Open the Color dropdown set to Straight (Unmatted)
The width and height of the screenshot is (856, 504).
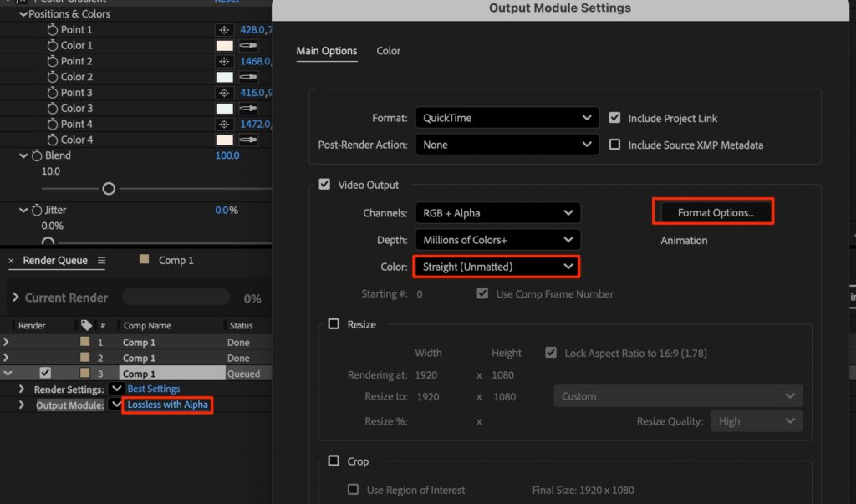497,267
